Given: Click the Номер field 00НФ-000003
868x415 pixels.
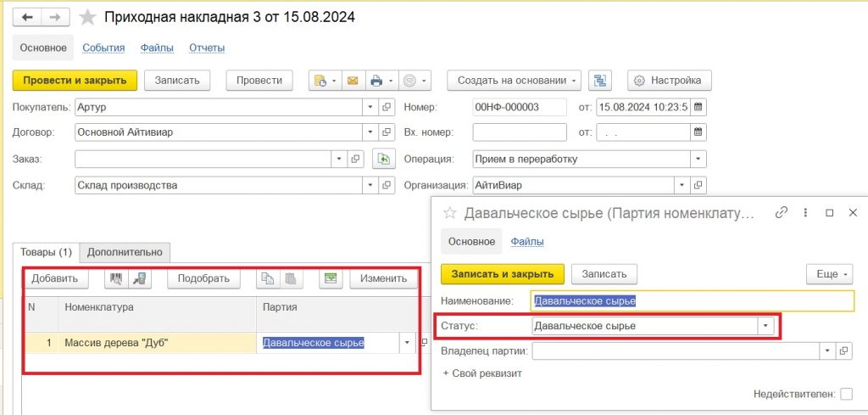Looking at the screenshot, I should [520, 108].
